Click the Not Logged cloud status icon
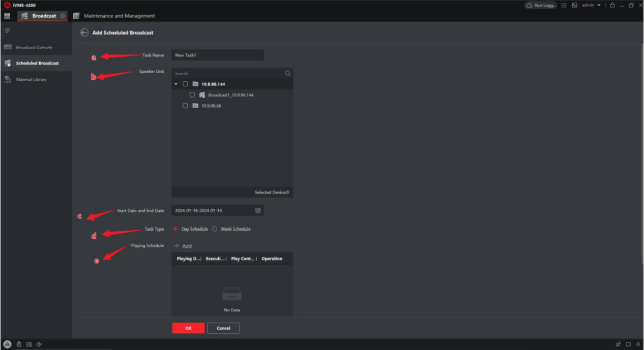Image resolution: width=644 pixels, height=350 pixels. coord(530,5)
